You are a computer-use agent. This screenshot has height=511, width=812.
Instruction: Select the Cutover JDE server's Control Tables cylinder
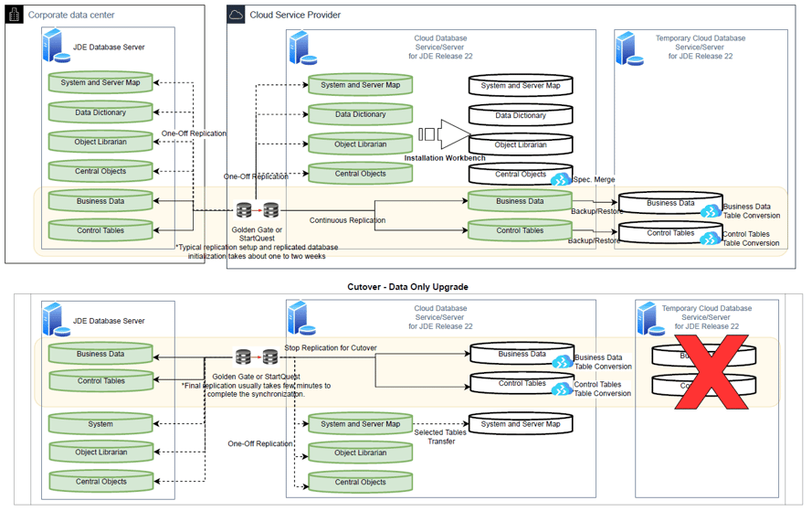click(x=101, y=381)
